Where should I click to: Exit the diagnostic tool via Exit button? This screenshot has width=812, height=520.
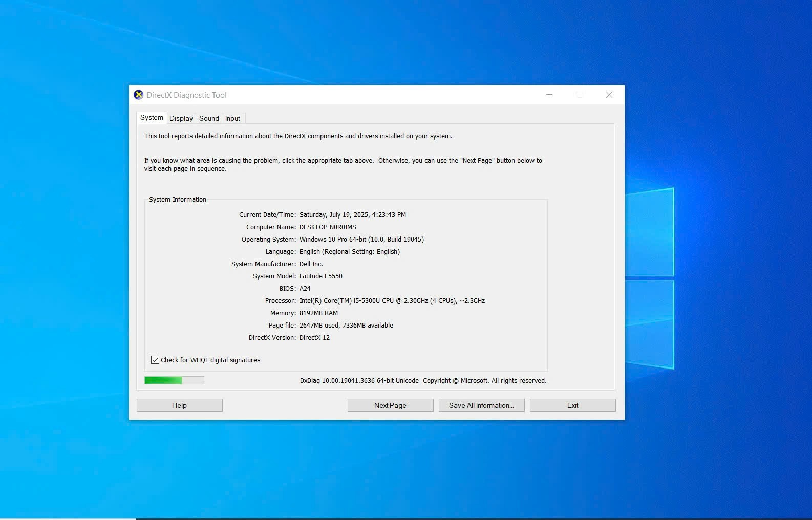pyautogui.click(x=572, y=405)
